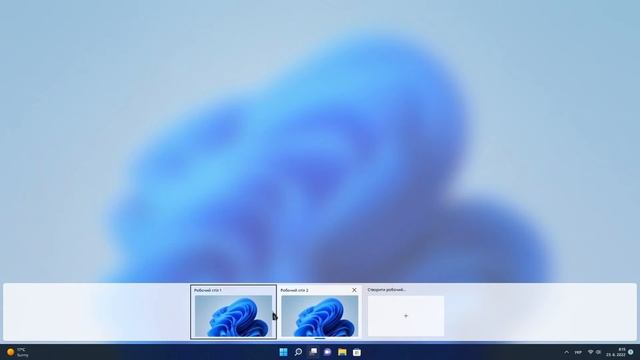Select the Робочий стіл 1 thumbnail
Screen dimensions: 640x360
click(x=233, y=316)
